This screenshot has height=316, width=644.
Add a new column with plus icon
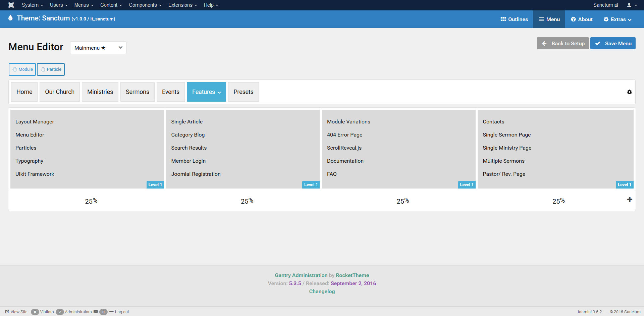(630, 200)
